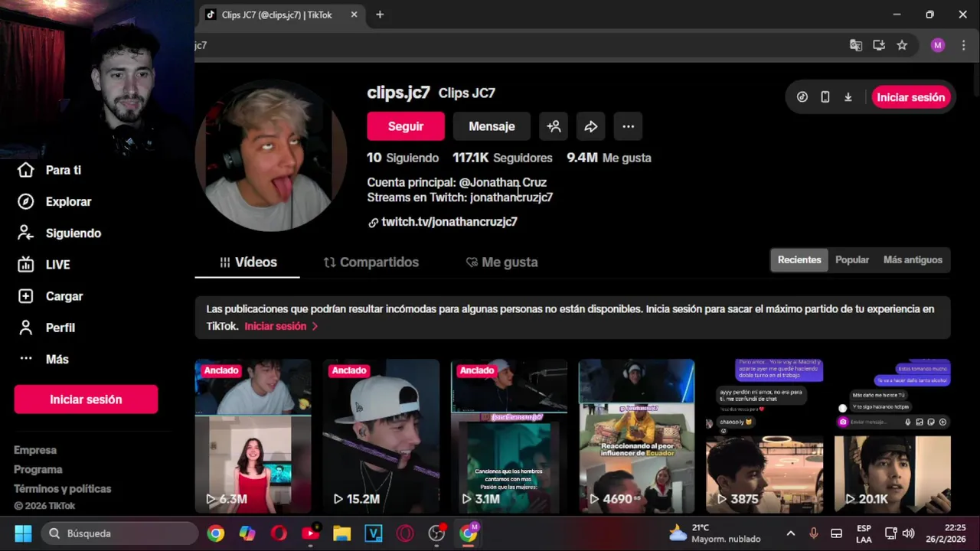Viewport: 980px width, 551px height.
Task: Click Iniciar sesión in the left sidebar
Action: coord(86,399)
